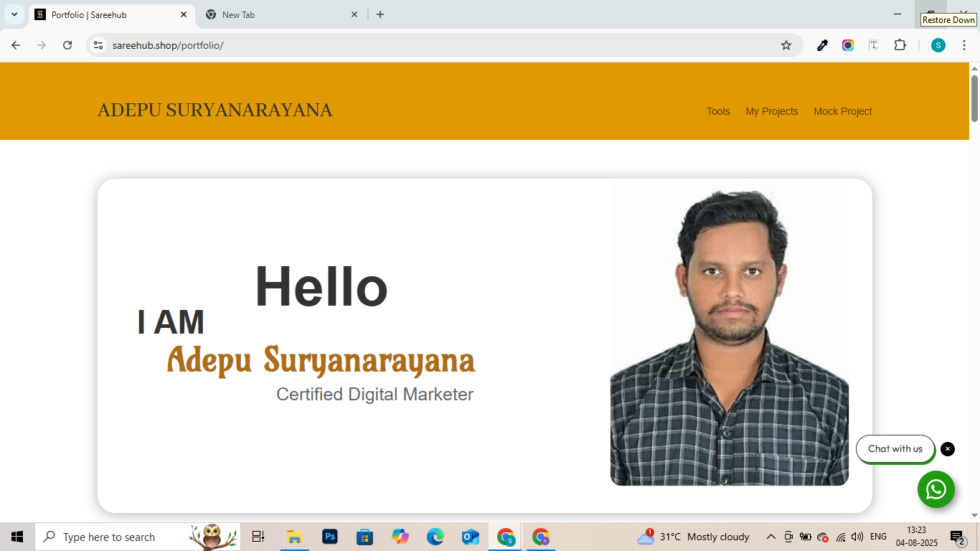Image resolution: width=980 pixels, height=551 pixels.
Task: Bookmark this page with the star icon
Action: pyautogui.click(x=786, y=45)
